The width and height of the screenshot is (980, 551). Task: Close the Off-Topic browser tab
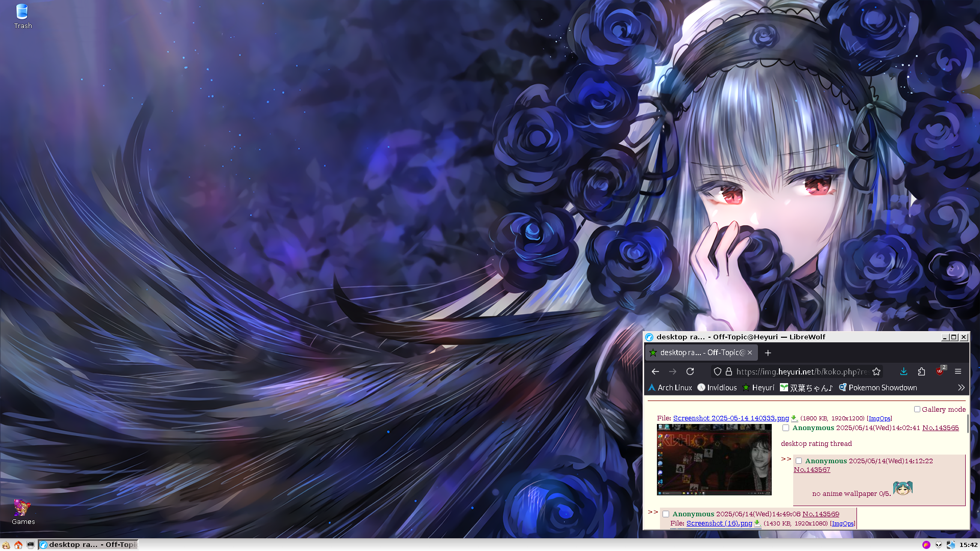pos(750,353)
